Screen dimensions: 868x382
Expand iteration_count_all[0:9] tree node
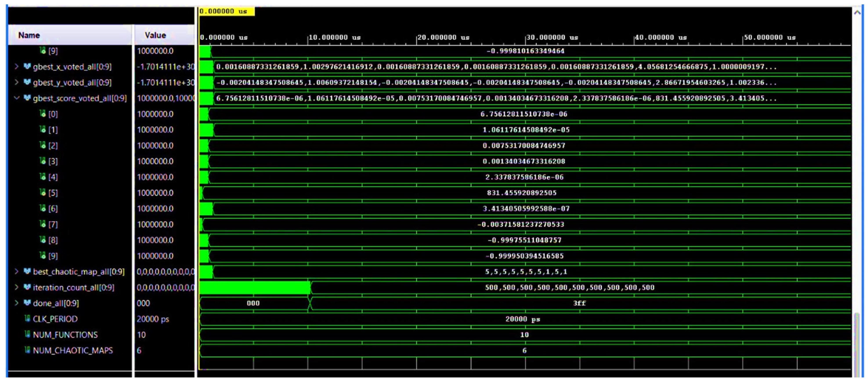[x=16, y=287]
